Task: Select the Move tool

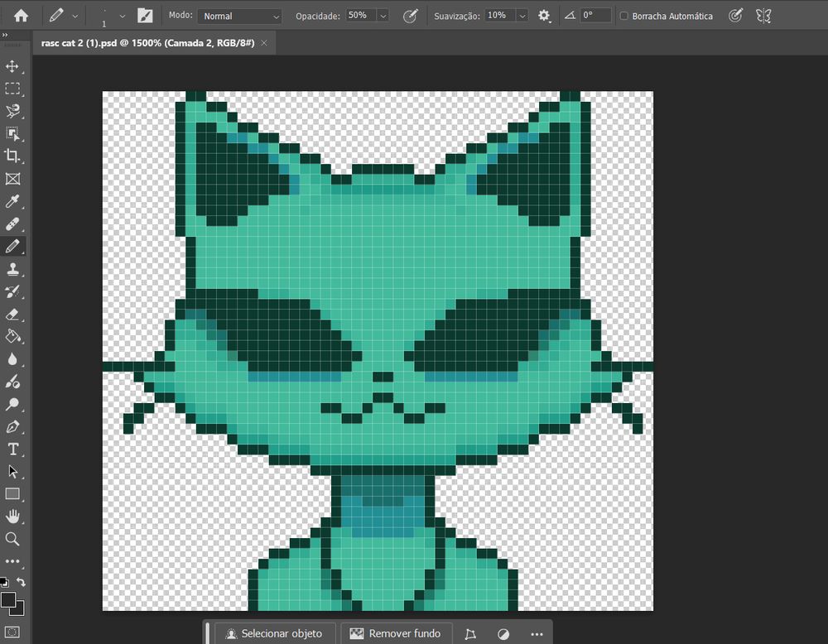Action: click(12, 66)
